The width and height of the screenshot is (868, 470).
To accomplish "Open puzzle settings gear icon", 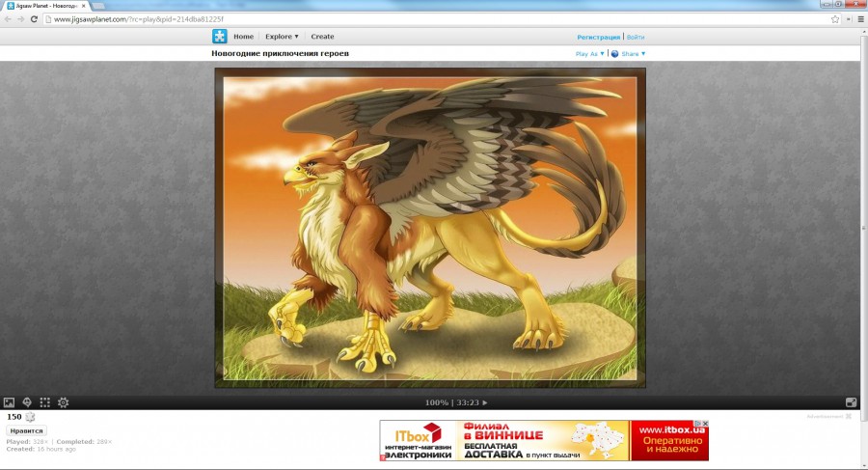I will tap(63, 402).
